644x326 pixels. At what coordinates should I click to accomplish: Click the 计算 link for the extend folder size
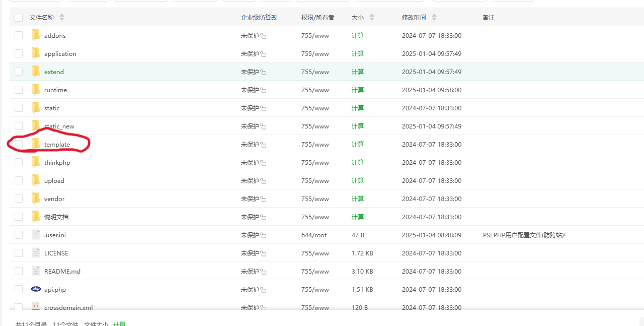tap(357, 72)
